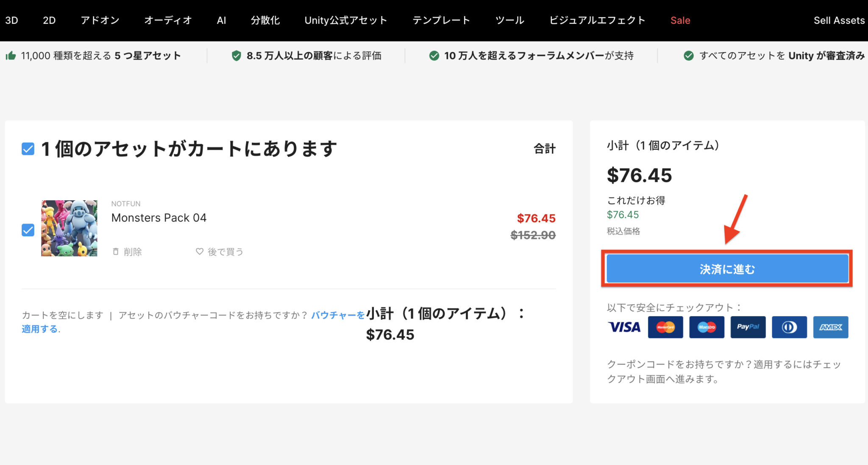Delete Monsters Pack 04 using the trash icon
The height and width of the screenshot is (465, 868).
pyautogui.click(x=115, y=252)
